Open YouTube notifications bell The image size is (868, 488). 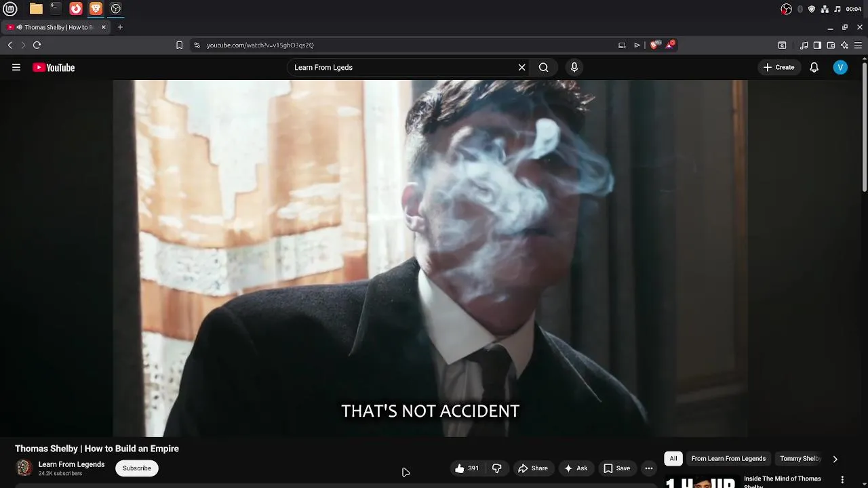[x=814, y=67]
